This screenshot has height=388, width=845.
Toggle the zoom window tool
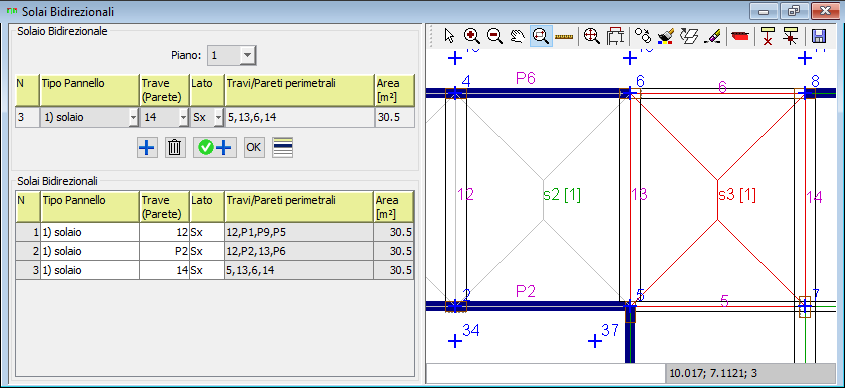[541, 36]
